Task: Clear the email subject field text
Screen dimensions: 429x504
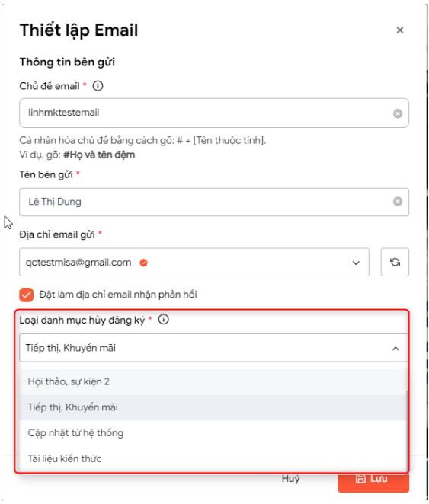Action: [x=398, y=113]
